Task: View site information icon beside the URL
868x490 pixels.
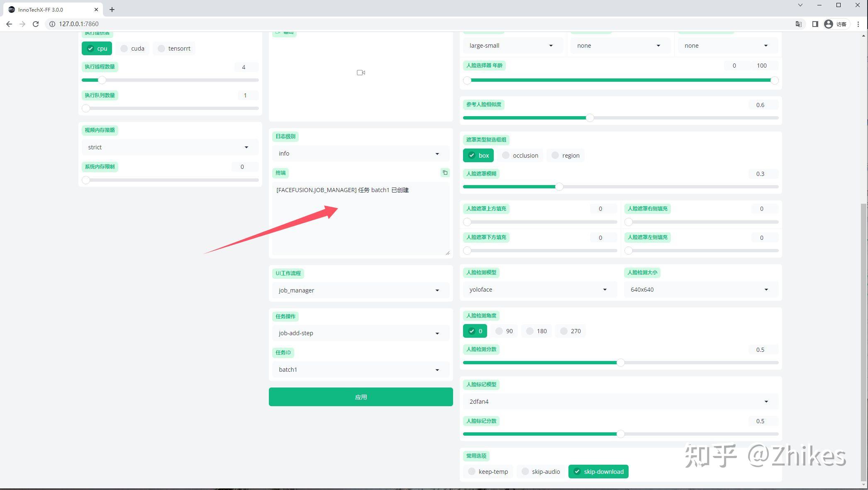Action: click(52, 24)
